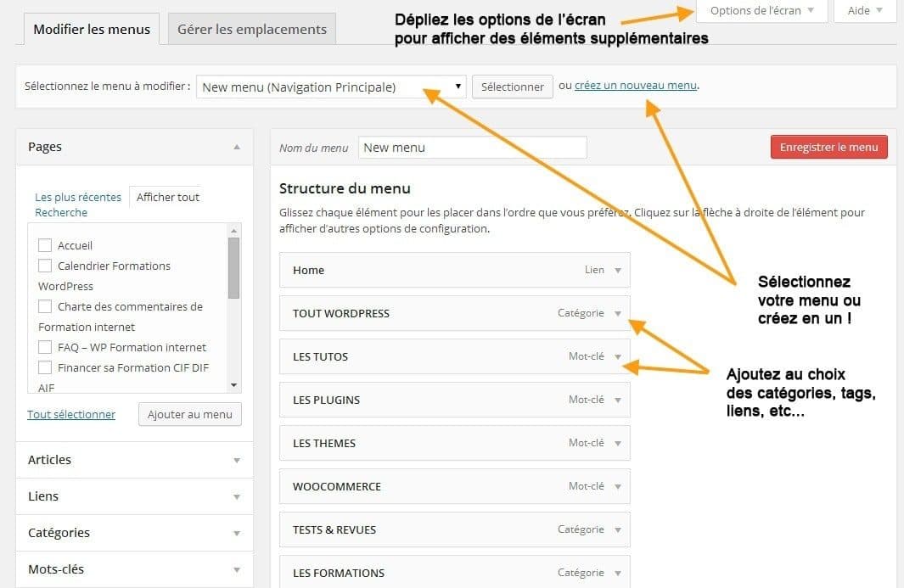Click the Ajouter au menu button

(x=189, y=414)
